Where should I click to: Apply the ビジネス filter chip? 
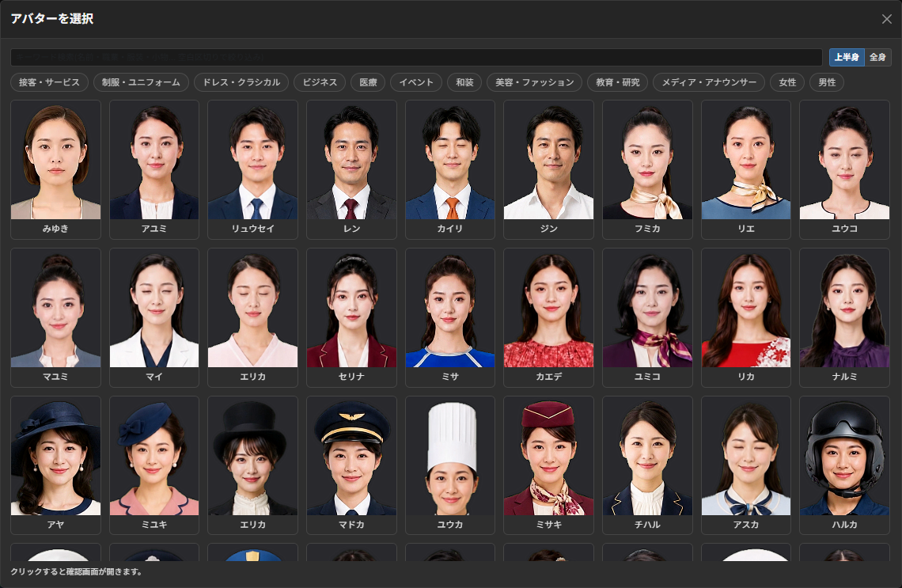[320, 82]
